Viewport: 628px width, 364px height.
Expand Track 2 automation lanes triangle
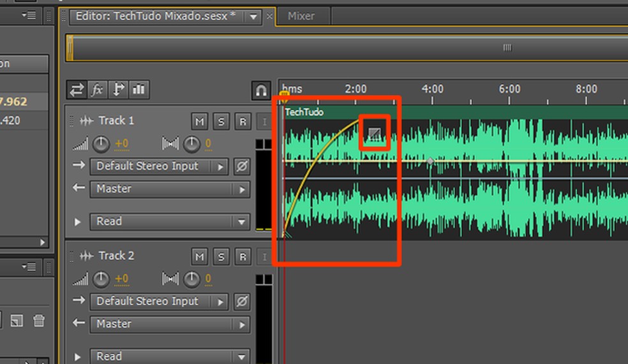click(x=77, y=357)
